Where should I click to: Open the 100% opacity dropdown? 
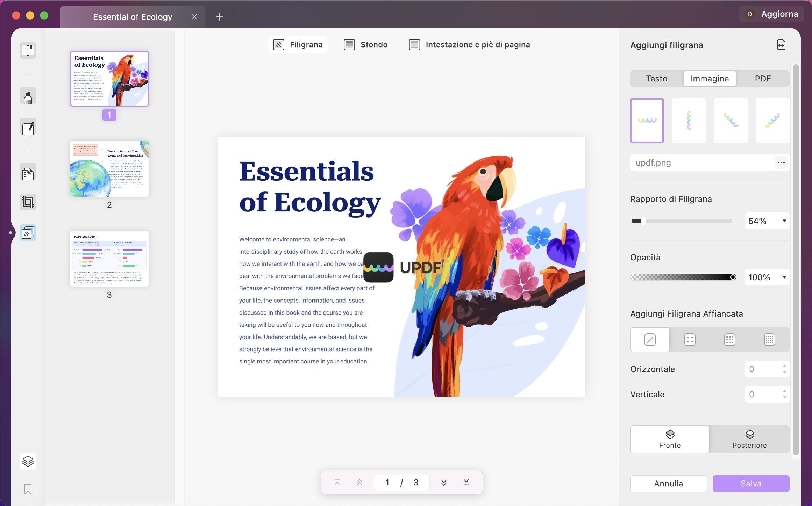pyautogui.click(x=784, y=277)
